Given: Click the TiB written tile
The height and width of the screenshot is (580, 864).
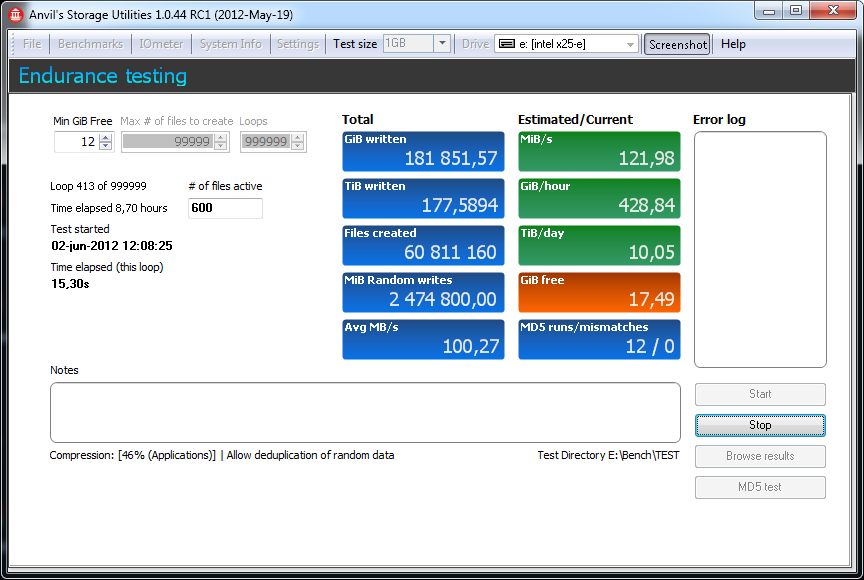Looking at the screenshot, I should tap(423, 198).
